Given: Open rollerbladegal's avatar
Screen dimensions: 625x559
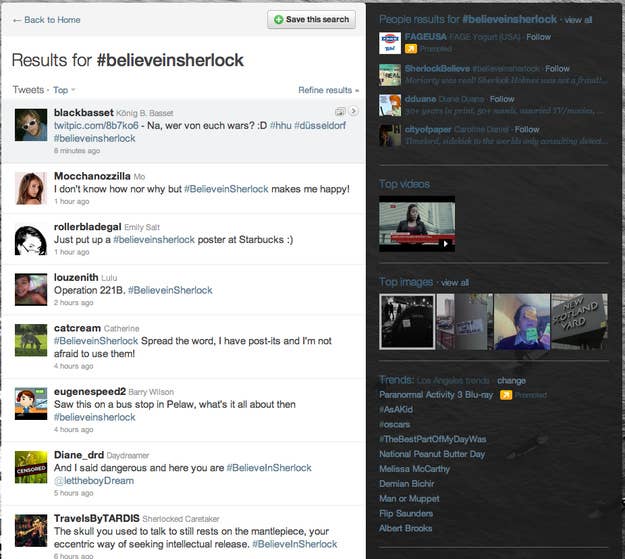Looking at the screenshot, I should 31,239.
